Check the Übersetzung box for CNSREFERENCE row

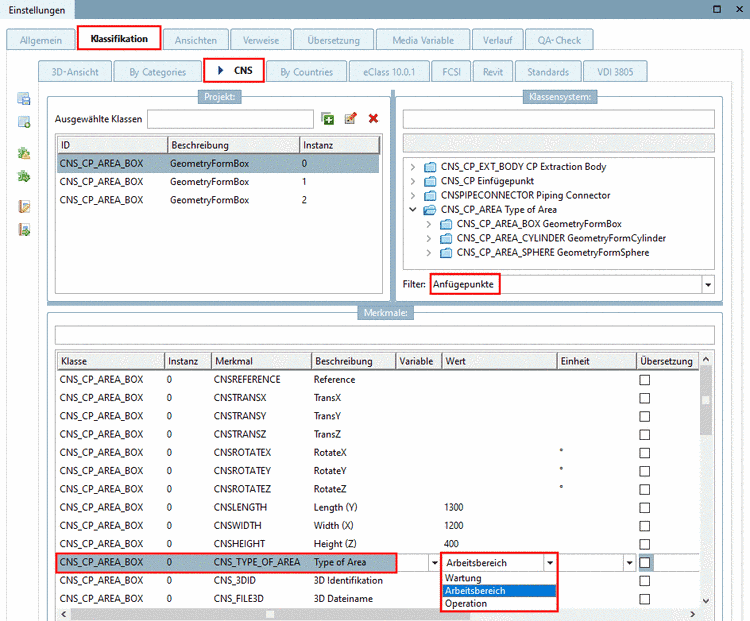(645, 380)
